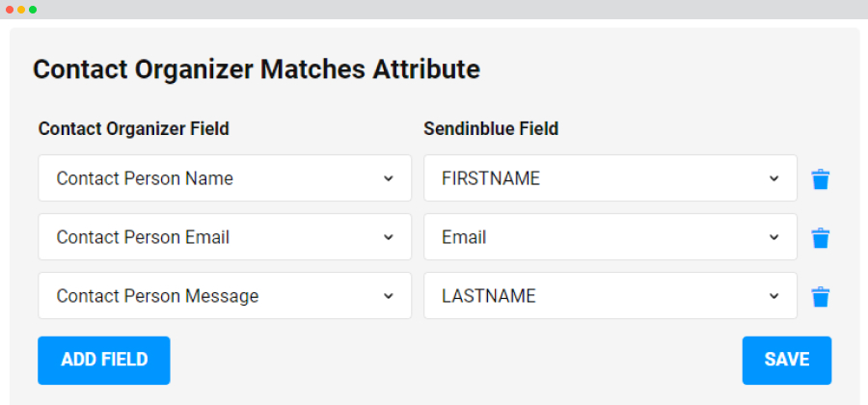Click the Contact Organizer Matches Attribute heading
Image resolution: width=868 pixels, height=405 pixels.
257,70
